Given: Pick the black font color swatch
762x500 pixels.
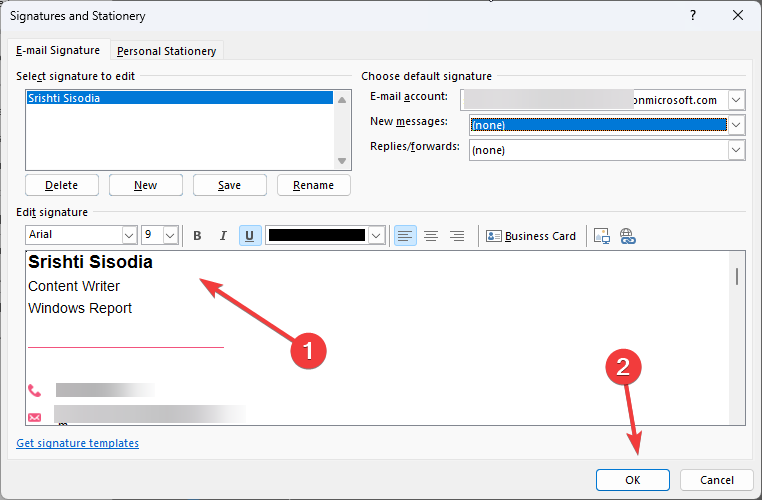Looking at the screenshot, I should [316, 235].
